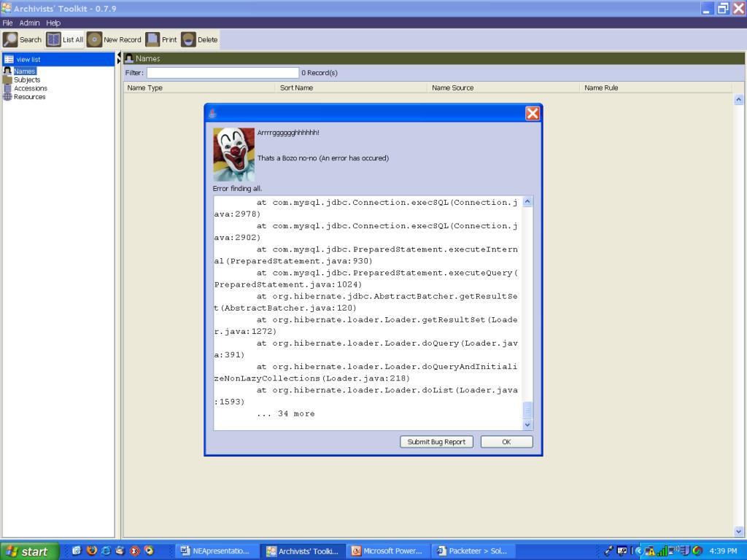Viewport: 747px width, 560px height.
Task: Click the records table scrollbar down arrow
Action: pos(739,531)
